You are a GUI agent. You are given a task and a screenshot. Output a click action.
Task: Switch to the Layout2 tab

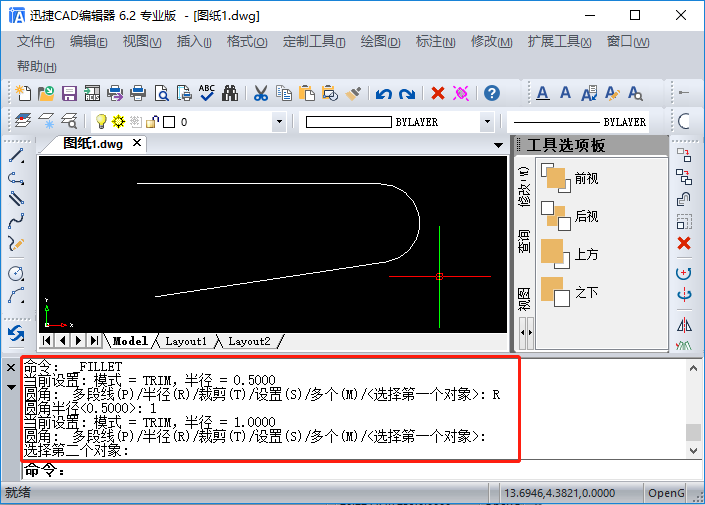[249, 341]
